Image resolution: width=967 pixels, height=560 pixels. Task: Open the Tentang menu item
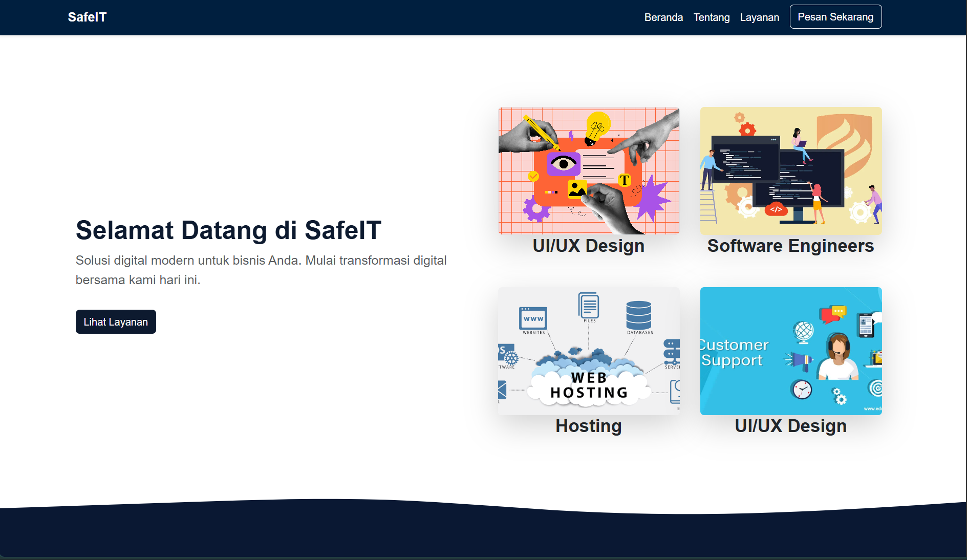click(711, 17)
